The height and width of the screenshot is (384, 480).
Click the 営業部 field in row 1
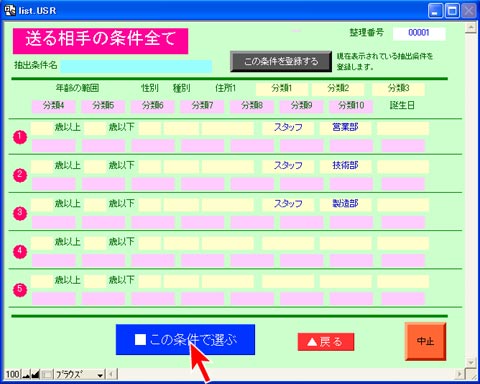pos(345,128)
